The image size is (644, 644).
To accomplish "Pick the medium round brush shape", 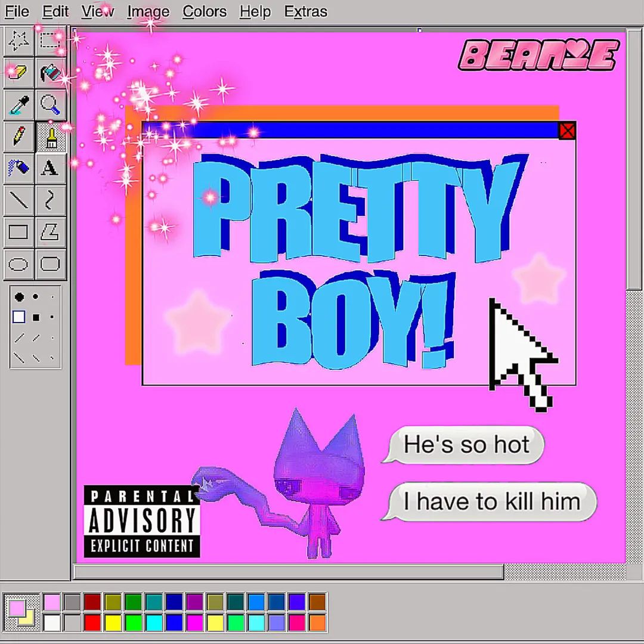I will tap(36, 296).
